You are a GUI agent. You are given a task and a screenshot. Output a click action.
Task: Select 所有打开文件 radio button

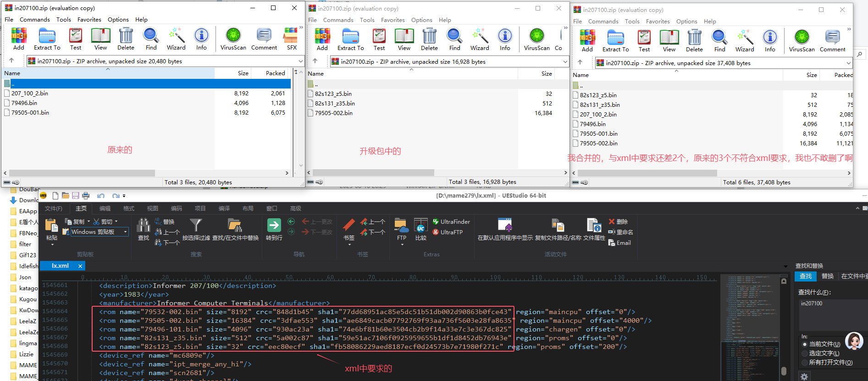pyautogui.click(x=805, y=363)
